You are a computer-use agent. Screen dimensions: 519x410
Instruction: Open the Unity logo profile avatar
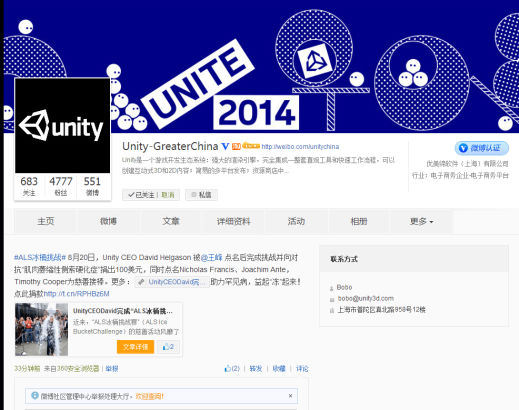[x=62, y=126]
